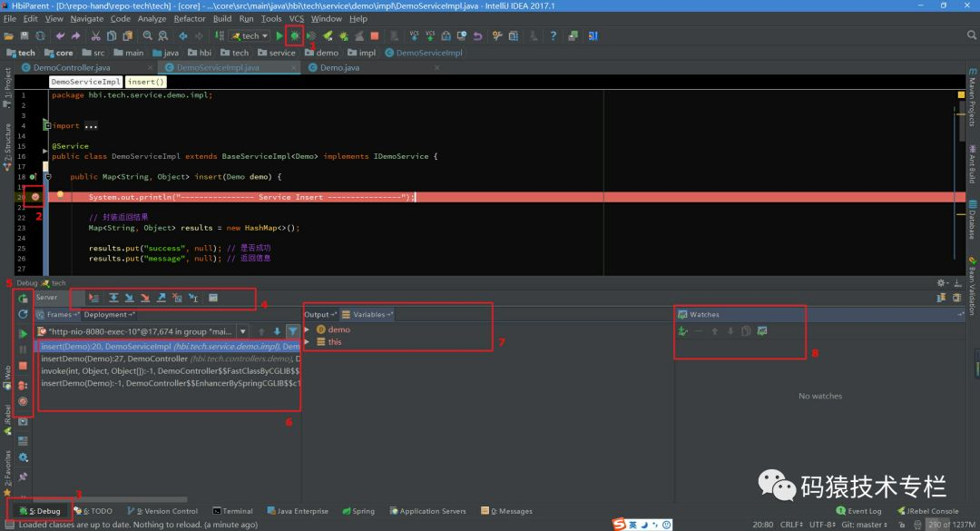The image size is (980, 531).
Task: Close the DemoServiceImpl.java tab
Action: pyautogui.click(x=294, y=67)
